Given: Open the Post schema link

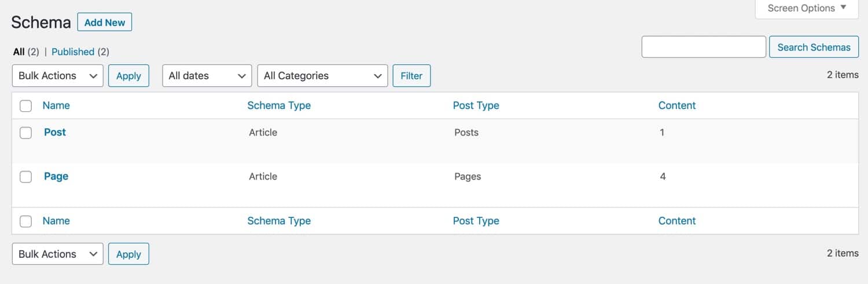Looking at the screenshot, I should pyautogui.click(x=55, y=132).
